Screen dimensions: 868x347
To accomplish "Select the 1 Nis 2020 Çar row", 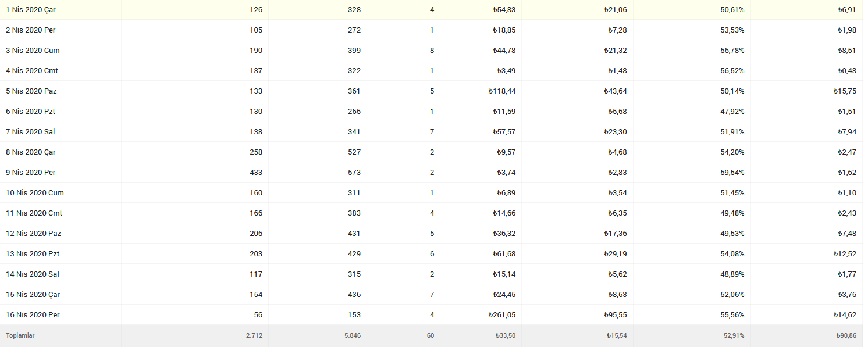I will 432,10.
